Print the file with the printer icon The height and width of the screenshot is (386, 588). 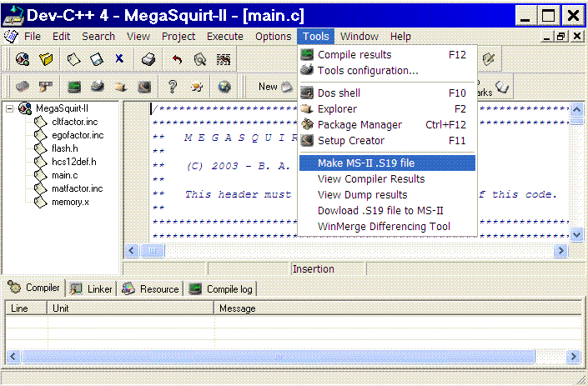(148, 59)
